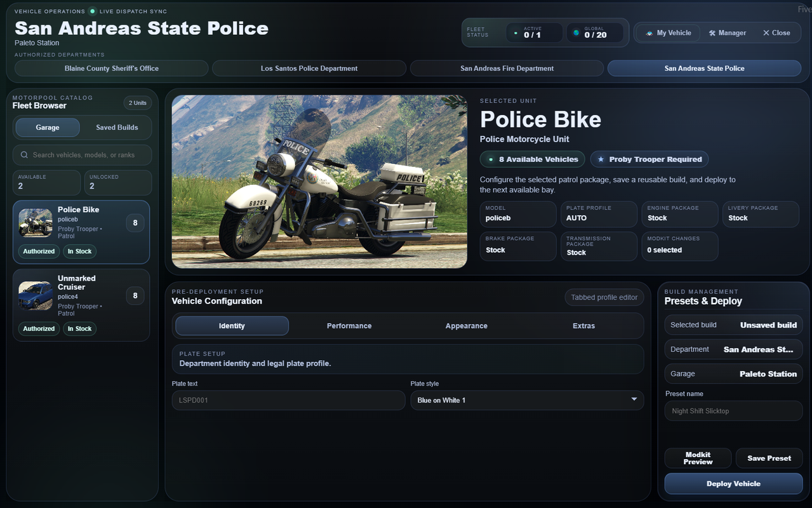Click the In Stock tag on Police Bike
This screenshot has width=812, height=508.
[79, 251]
